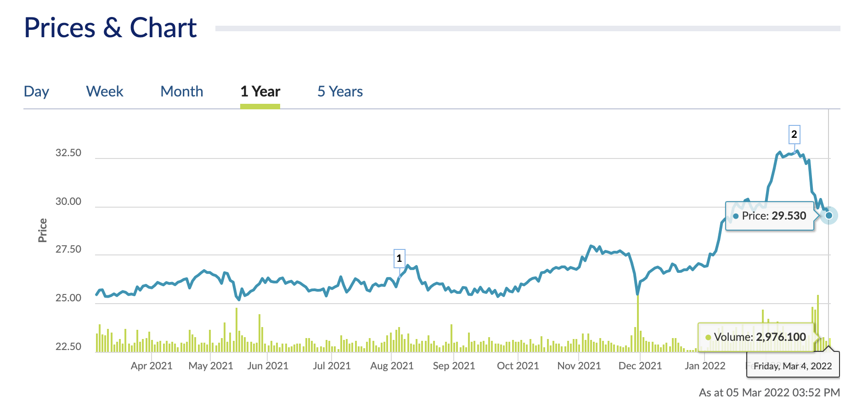
Task: Click the Jan 2022 x-axis label
Action: (x=705, y=366)
